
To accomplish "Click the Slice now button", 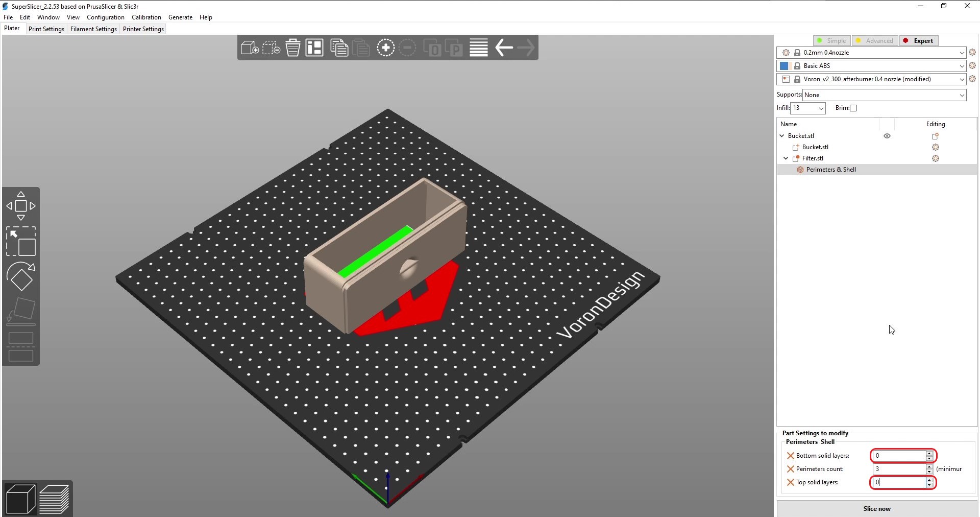I will pyautogui.click(x=876, y=509).
